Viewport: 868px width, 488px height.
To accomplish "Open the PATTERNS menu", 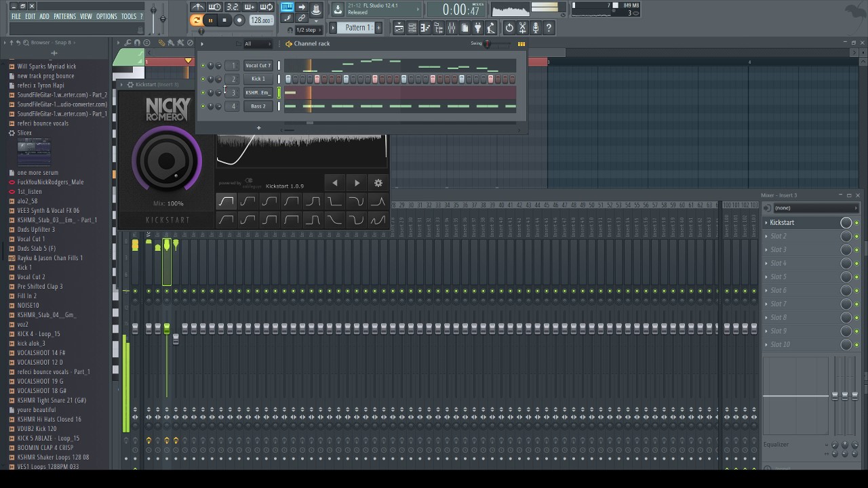I will tap(65, 16).
